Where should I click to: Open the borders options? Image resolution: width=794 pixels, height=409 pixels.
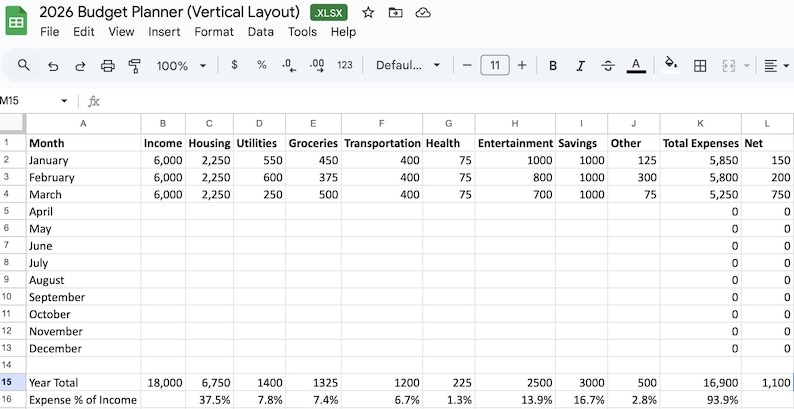[x=700, y=66]
